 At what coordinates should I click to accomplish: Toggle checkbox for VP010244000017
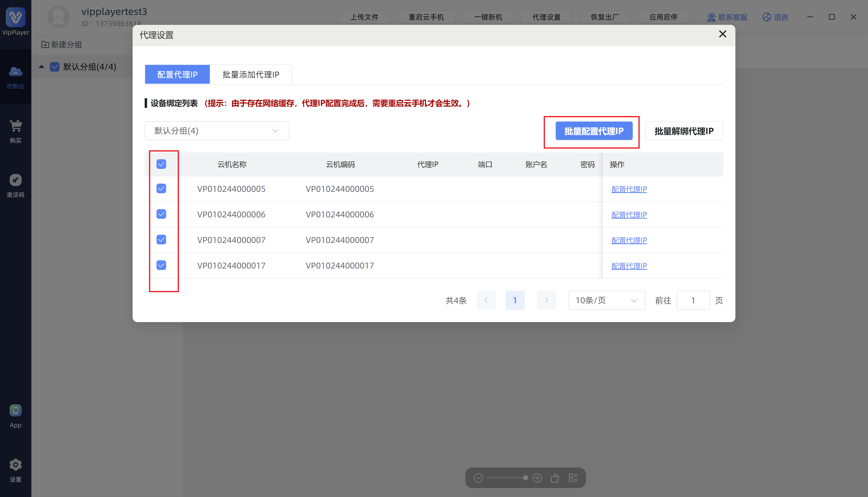(161, 265)
